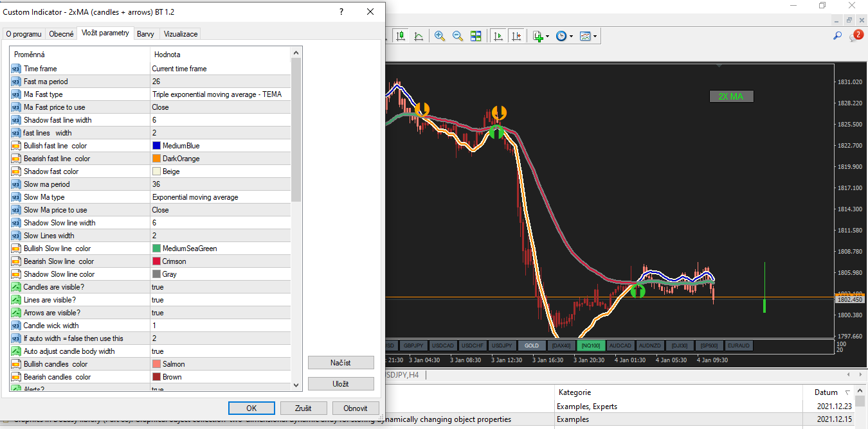
Task: Toggle chart shift button
Action: (516, 36)
